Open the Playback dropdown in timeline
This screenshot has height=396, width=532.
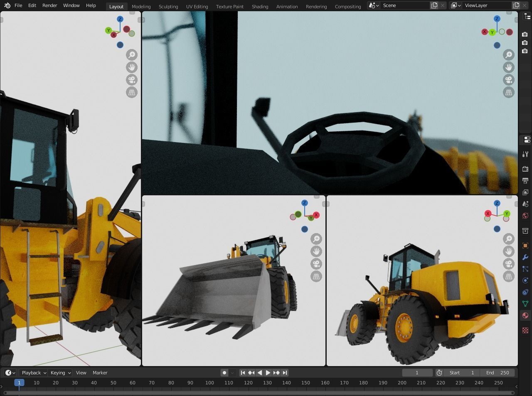click(34, 373)
